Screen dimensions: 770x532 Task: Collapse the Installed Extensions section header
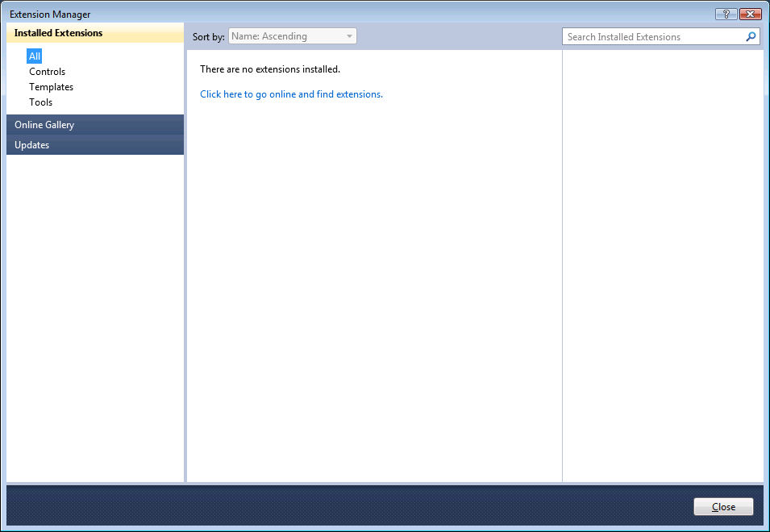coord(95,33)
